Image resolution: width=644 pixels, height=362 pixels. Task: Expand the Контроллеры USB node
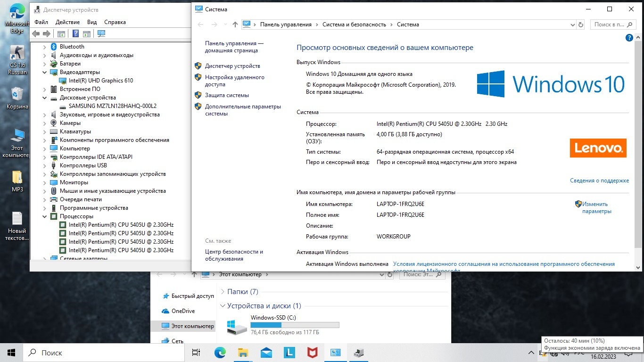45,165
